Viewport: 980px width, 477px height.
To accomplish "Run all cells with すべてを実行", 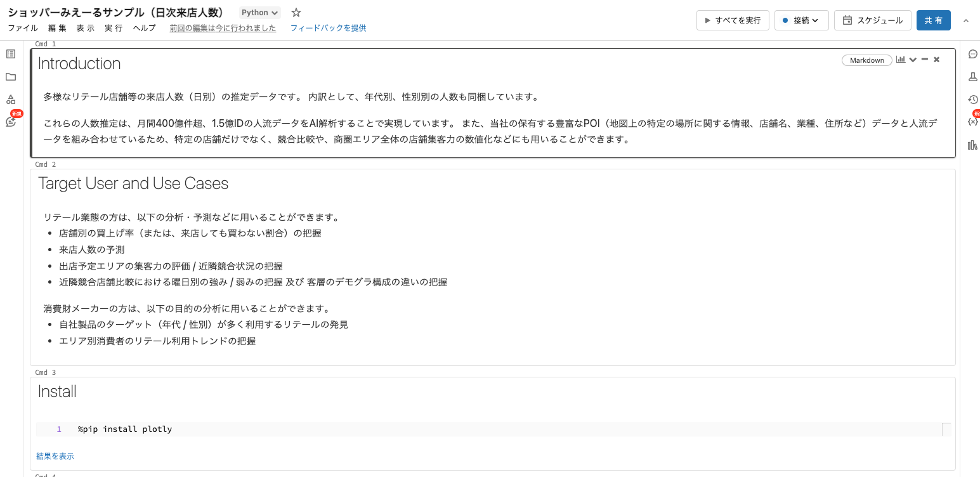I will pyautogui.click(x=733, y=20).
